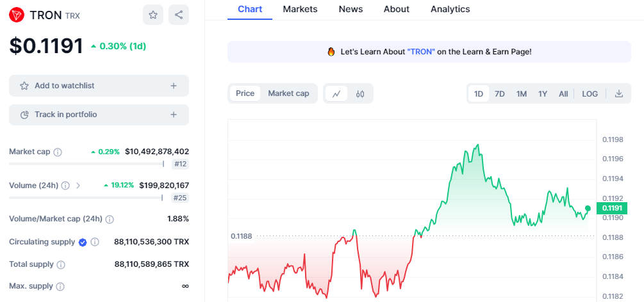Open Total supply info icon
This screenshot has width=644, height=302.
tap(61, 265)
